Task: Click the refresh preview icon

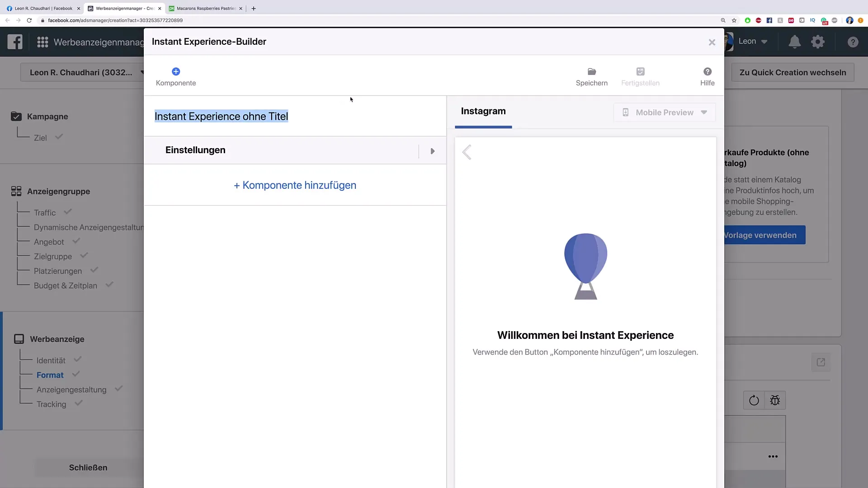Action: point(754,400)
